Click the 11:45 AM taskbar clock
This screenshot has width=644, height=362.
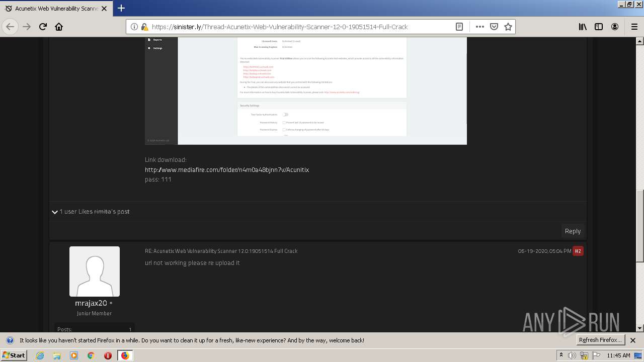pos(618,355)
